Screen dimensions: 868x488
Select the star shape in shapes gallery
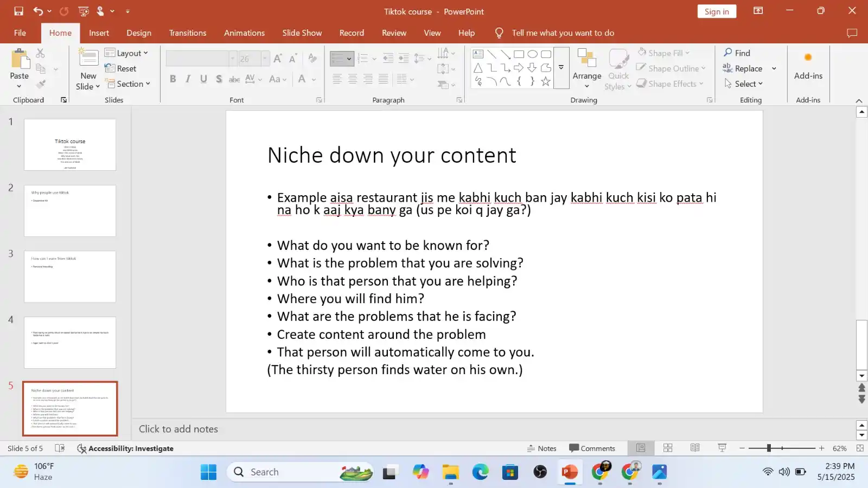(546, 81)
